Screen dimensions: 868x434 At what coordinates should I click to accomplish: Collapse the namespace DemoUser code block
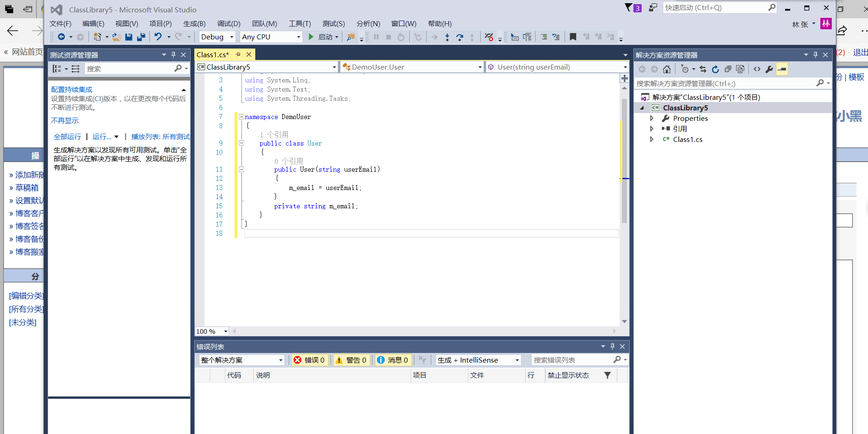tap(241, 117)
